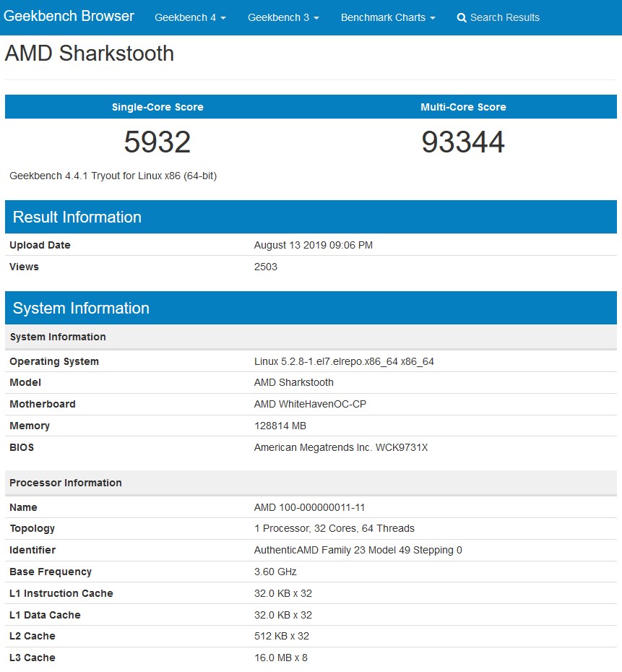
Task: Click the System Information blue header
Action: [311, 308]
